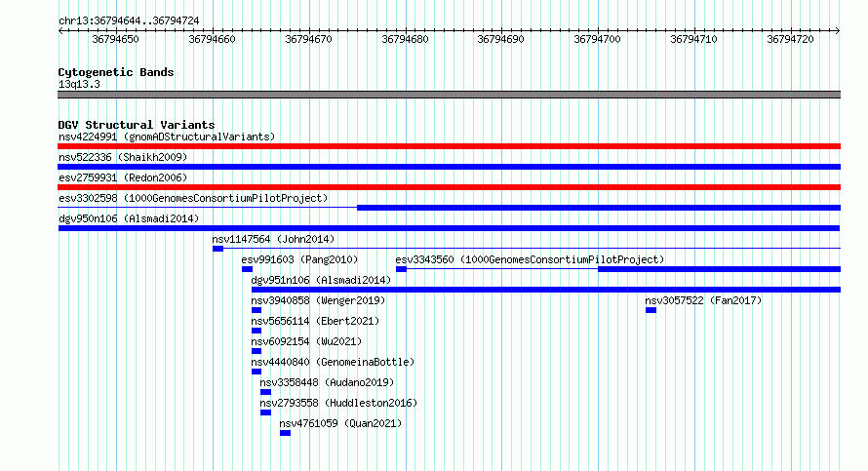Select the blue nsv3358448 feature block
This screenshot has height=471, width=868.
(265, 392)
